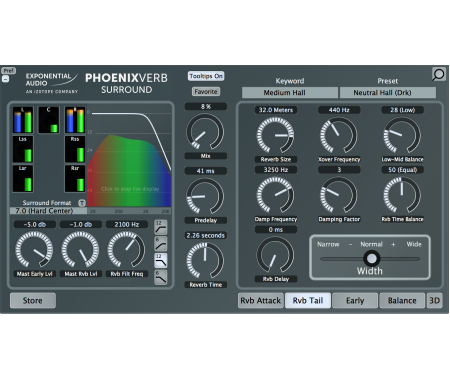The image size is (450, 380).
Task: Switch to the Rvb Tail tab
Action: coord(308,301)
